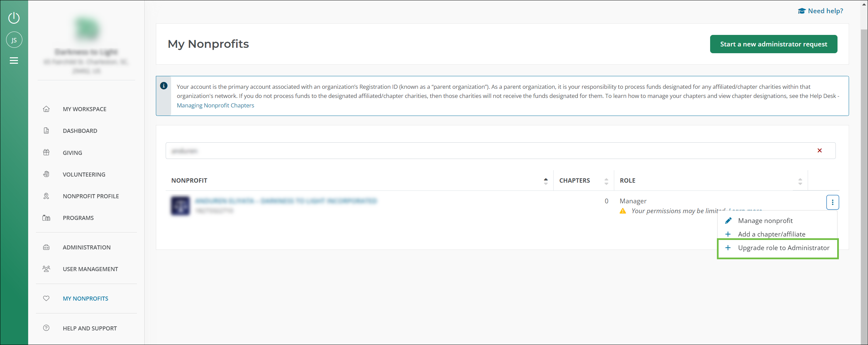Start a new administrator request
The height and width of the screenshot is (345, 868).
(773, 44)
